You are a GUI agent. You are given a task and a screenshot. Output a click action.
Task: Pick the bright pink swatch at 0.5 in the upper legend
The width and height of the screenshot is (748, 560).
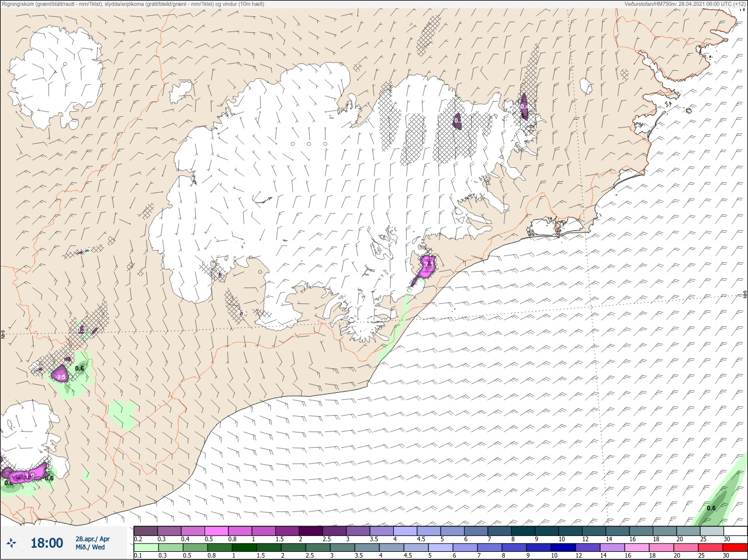216,531
